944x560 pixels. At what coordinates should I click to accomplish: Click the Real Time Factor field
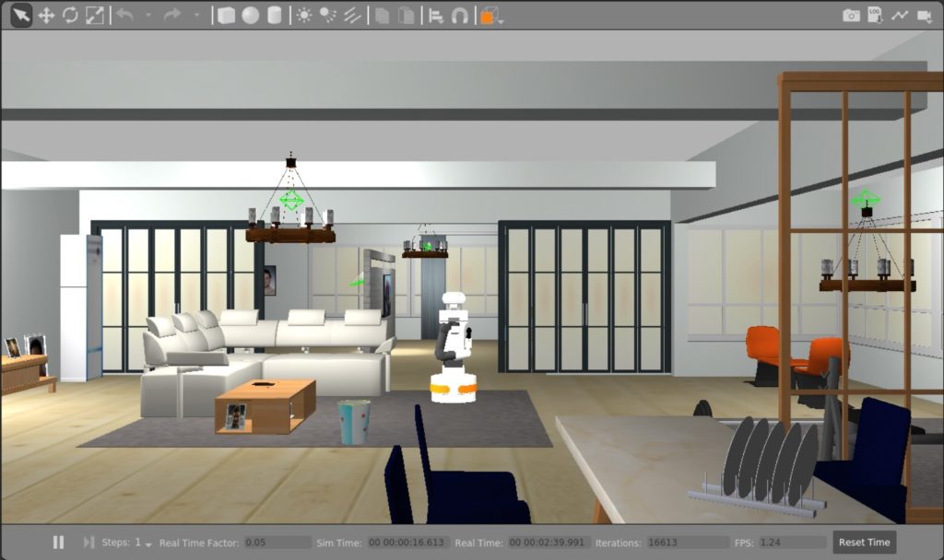point(277,542)
